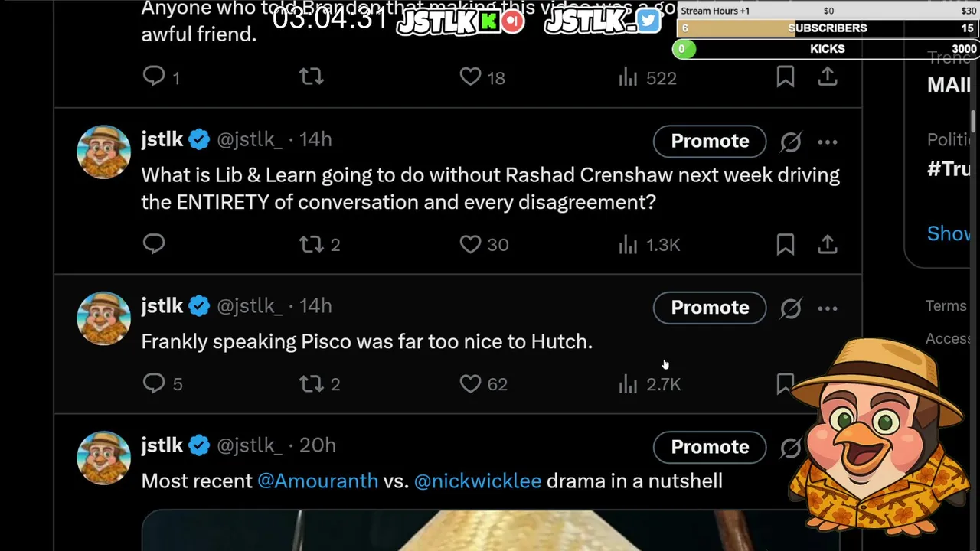
Task: Open more options on Lib & Learn tweet
Action: pos(828,142)
